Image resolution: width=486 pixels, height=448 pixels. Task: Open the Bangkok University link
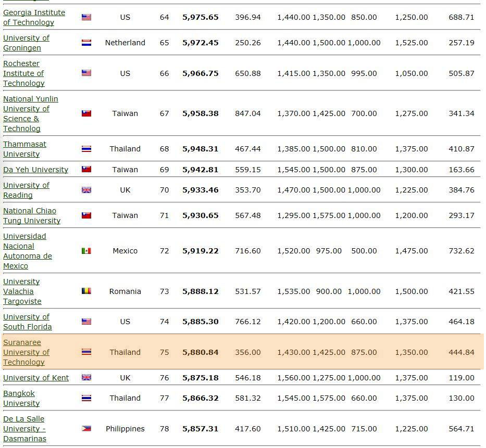point(21,398)
